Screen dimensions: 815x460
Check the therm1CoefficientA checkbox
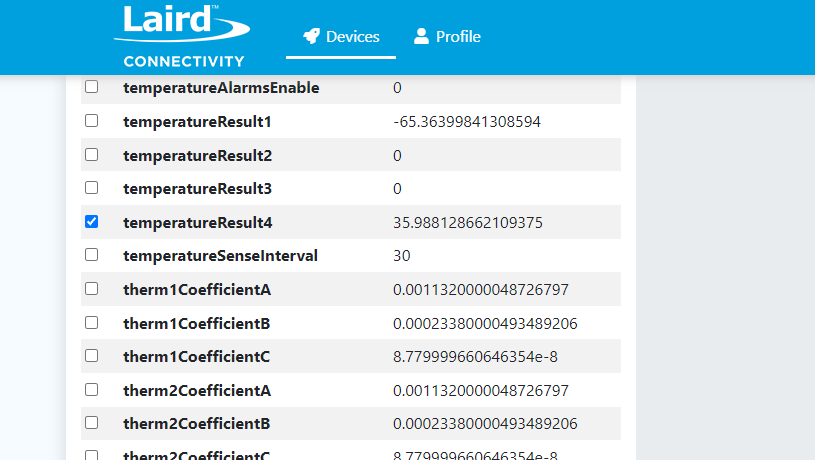pos(92,289)
